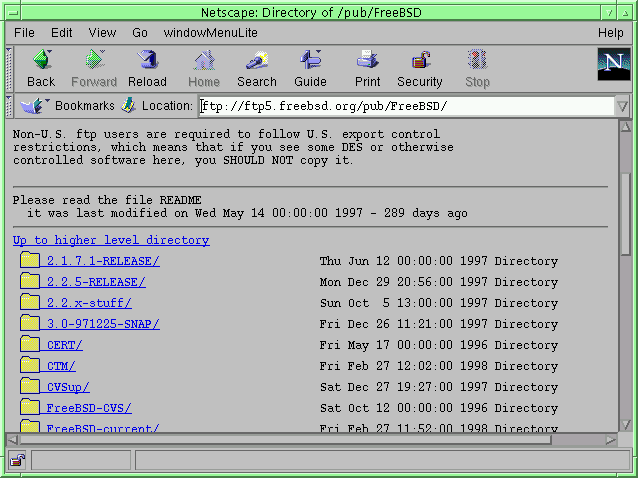Click date 'Sun Oct 5 13:00:00 1997'

coord(403,303)
